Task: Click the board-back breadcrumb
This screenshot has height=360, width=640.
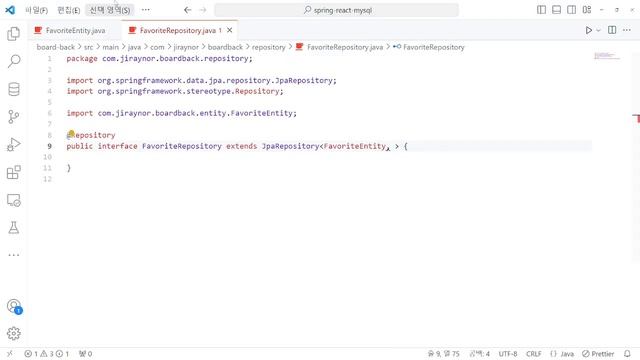Action: pyautogui.click(x=56, y=47)
